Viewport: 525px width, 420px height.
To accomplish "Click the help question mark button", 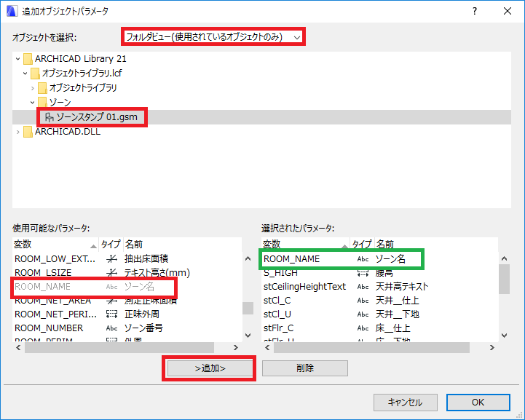I will (x=475, y=11).
